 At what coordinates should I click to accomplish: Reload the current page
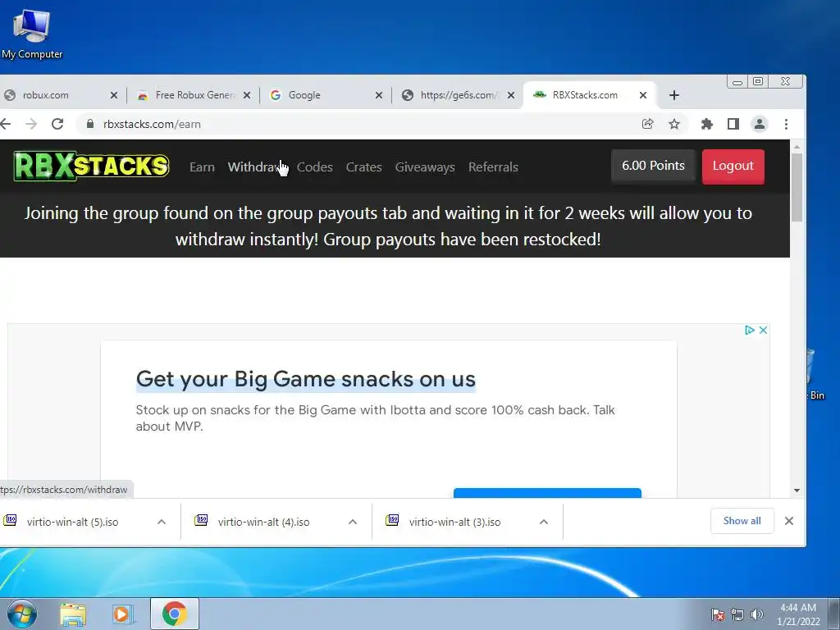coord(57,125)
